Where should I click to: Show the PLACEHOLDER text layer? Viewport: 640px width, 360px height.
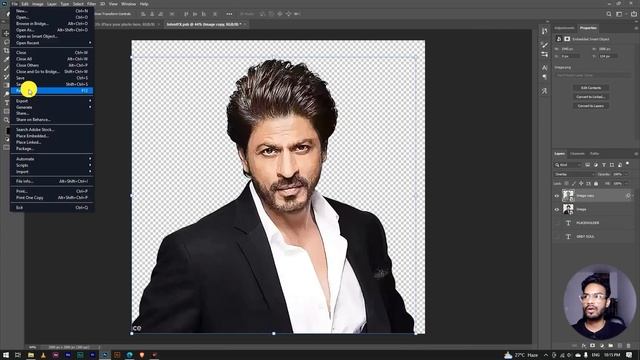pyautogui.click(x=557, y=223)
